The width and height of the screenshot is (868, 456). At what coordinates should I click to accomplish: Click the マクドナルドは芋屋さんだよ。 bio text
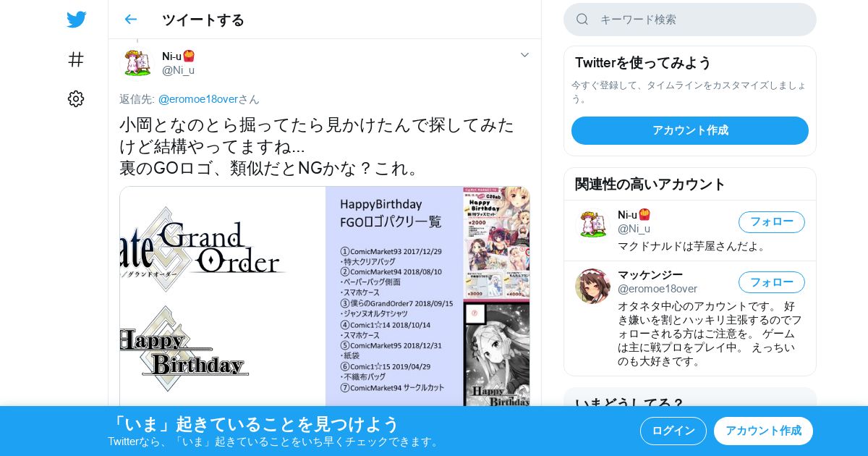click(692, 246)
